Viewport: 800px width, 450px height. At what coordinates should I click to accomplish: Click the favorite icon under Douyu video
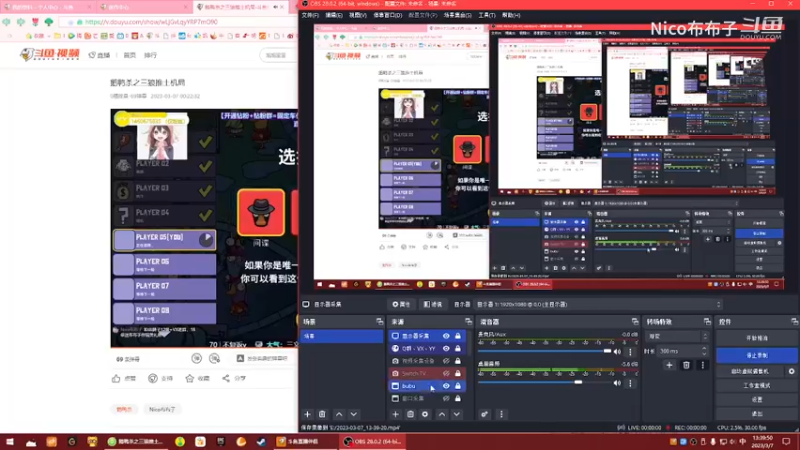(x=190, y=379)
